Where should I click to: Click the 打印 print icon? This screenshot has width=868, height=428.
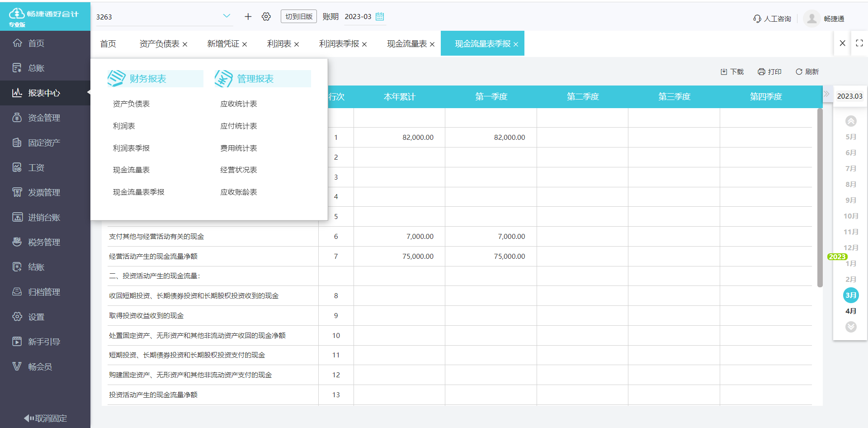pyautogui.click(x=769, y=71)
